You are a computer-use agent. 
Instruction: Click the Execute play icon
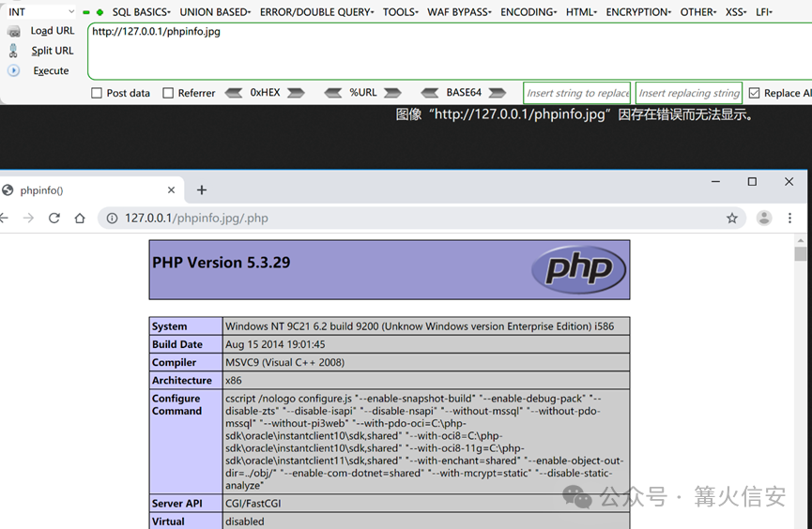tap(13, 70)
